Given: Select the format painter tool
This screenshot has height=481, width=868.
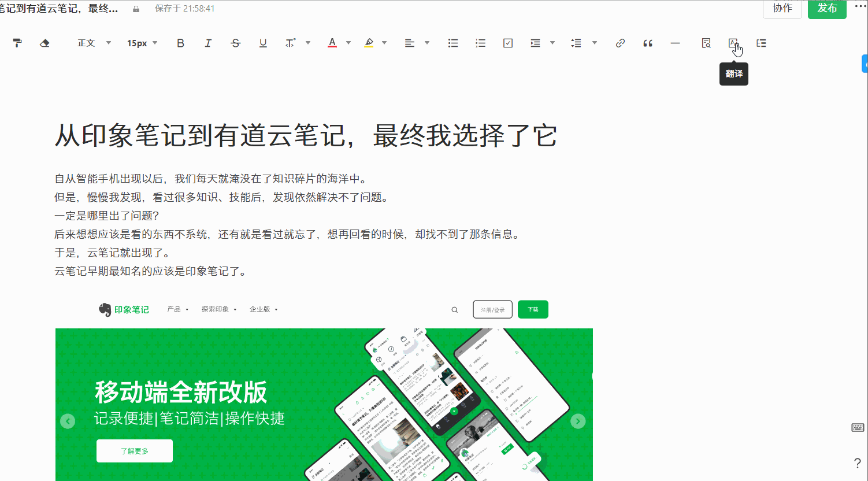Looking at the screenshot, I should pyautogui.click(x=17, y=43).
